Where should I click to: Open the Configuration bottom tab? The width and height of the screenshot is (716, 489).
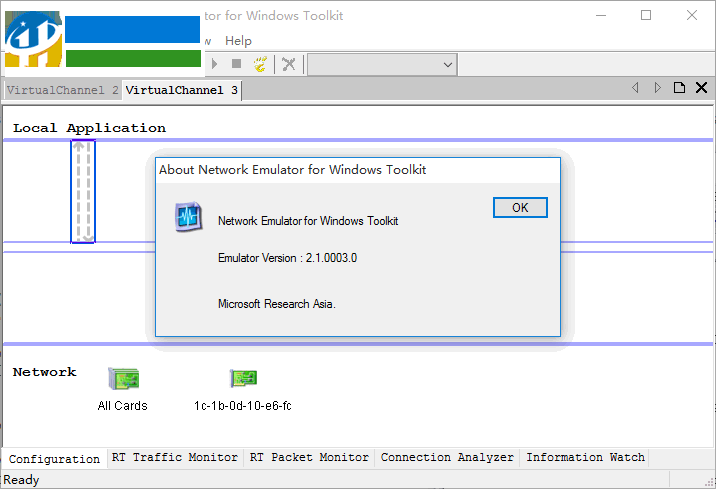(x=54, y=459)
